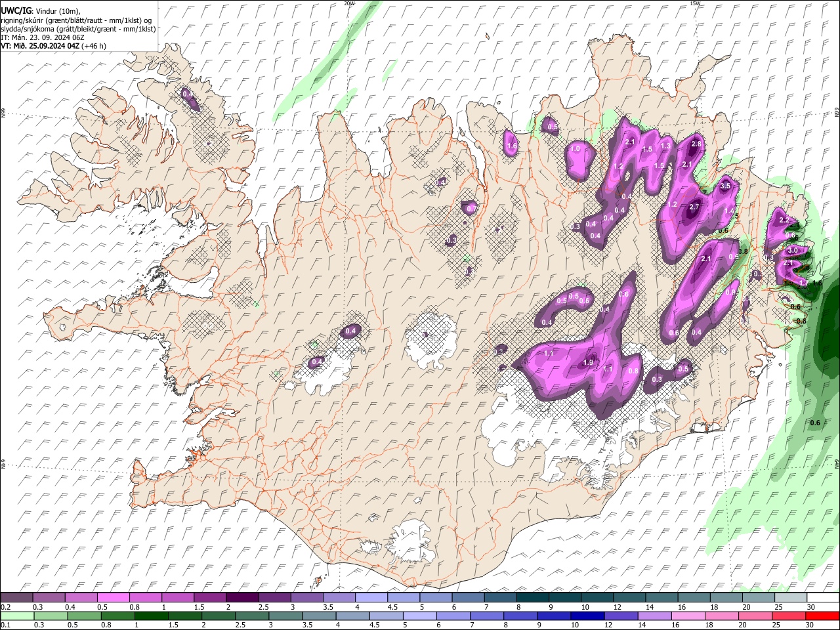Image resolution: width=840 pixels, height=630 pixels.
Task: Click the dark mauve 0.2–0.3 snow scale swatch
Action: (17, 598)
